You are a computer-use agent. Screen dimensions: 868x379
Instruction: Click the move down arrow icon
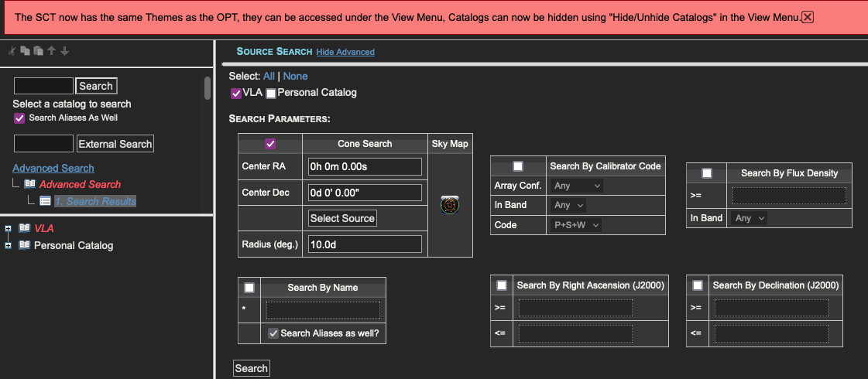(64, 51)
